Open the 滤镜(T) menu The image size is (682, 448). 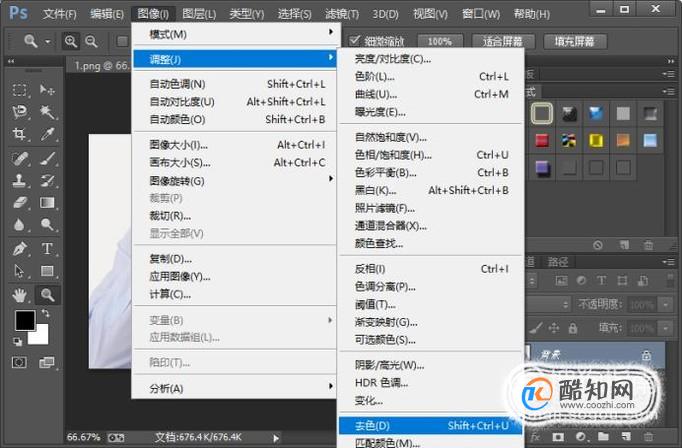tap(342, 14)
